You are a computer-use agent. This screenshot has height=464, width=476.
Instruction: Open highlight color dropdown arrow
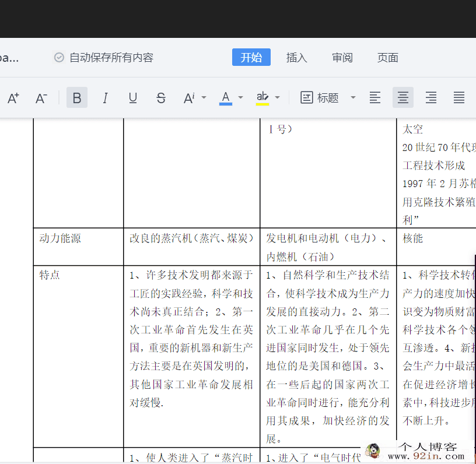coord(278,98)
